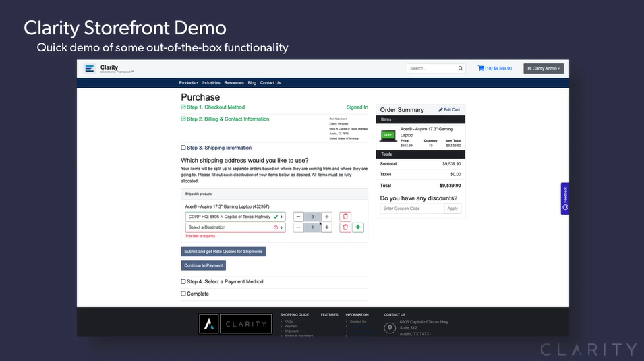Click the footer map location pin icon
The width and height of the screenshot is (644, 361).
(390, 328)
